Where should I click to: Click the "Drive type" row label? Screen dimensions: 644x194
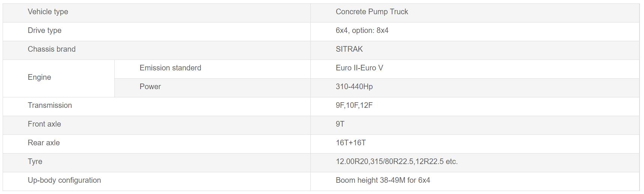click(x=45, y=30)
